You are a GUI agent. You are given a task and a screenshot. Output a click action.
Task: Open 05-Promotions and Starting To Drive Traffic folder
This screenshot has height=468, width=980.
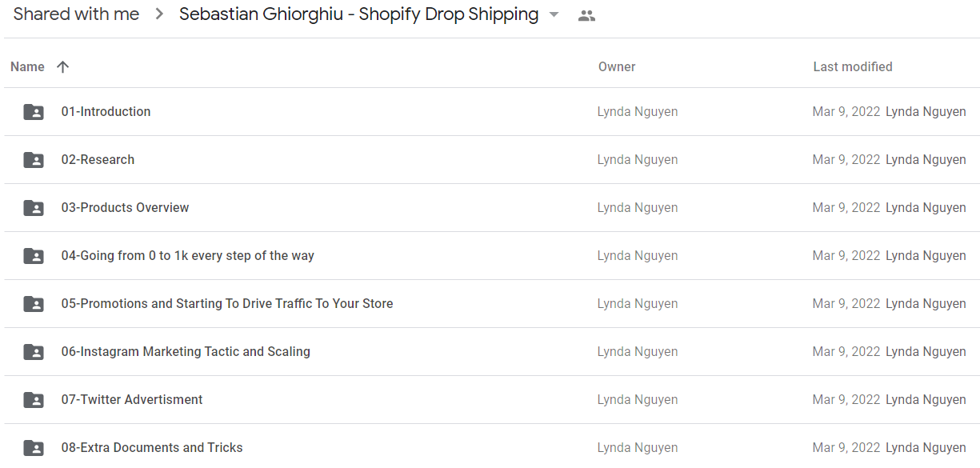(227, 304)
